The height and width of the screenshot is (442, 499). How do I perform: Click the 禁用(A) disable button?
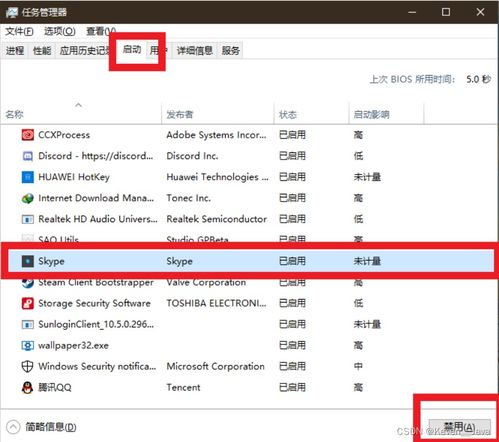pyautogui.click(x=460, y=427)
